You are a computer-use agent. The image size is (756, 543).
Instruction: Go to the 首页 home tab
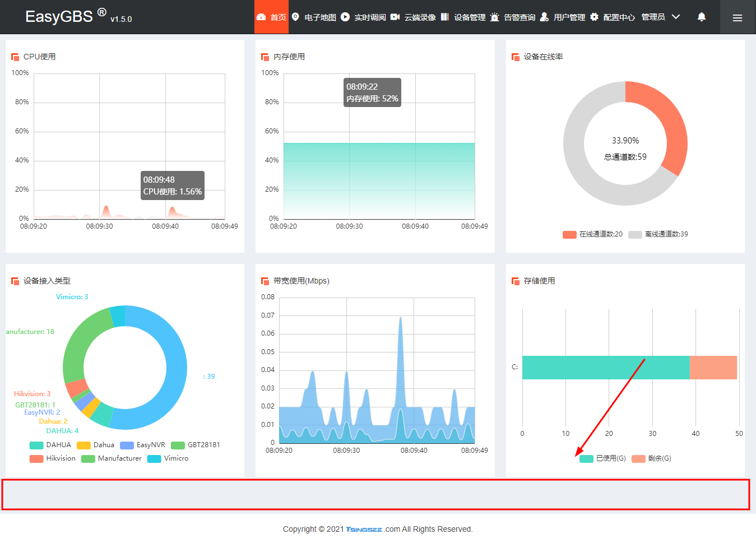click(271, 17)
